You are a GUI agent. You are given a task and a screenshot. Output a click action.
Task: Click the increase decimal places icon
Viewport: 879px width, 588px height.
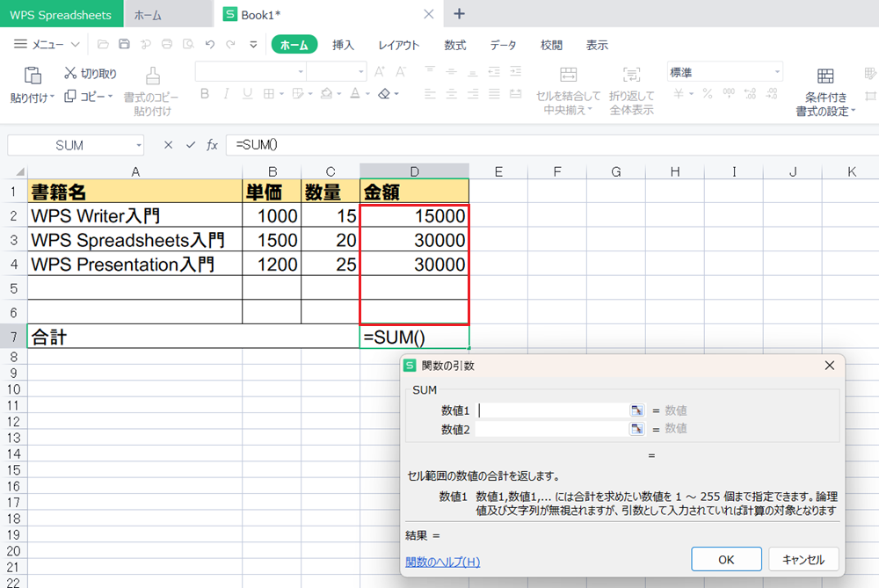(750, 94)
